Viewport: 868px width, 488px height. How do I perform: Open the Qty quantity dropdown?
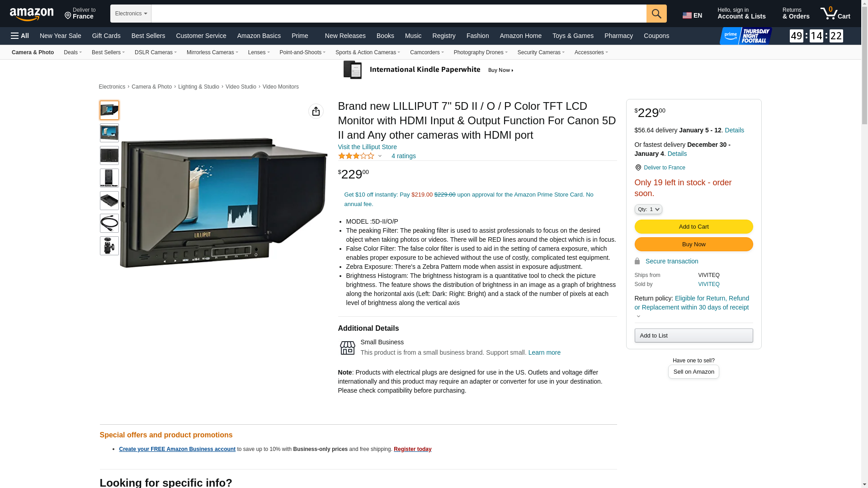(648, 209)
